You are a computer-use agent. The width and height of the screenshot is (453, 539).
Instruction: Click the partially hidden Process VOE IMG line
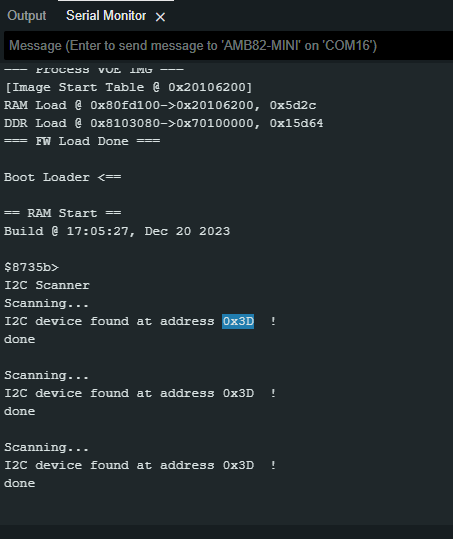(94, 69)
